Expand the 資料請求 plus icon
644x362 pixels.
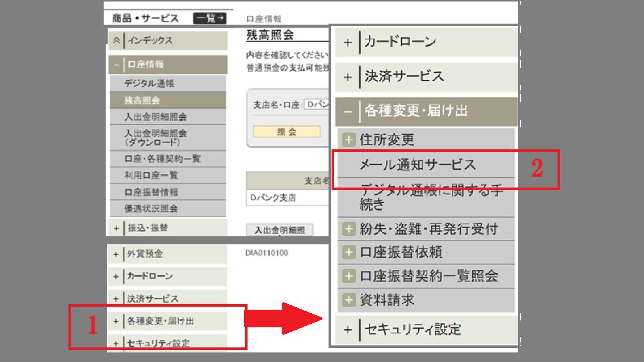pyautogui.click(x=349, y=300)
